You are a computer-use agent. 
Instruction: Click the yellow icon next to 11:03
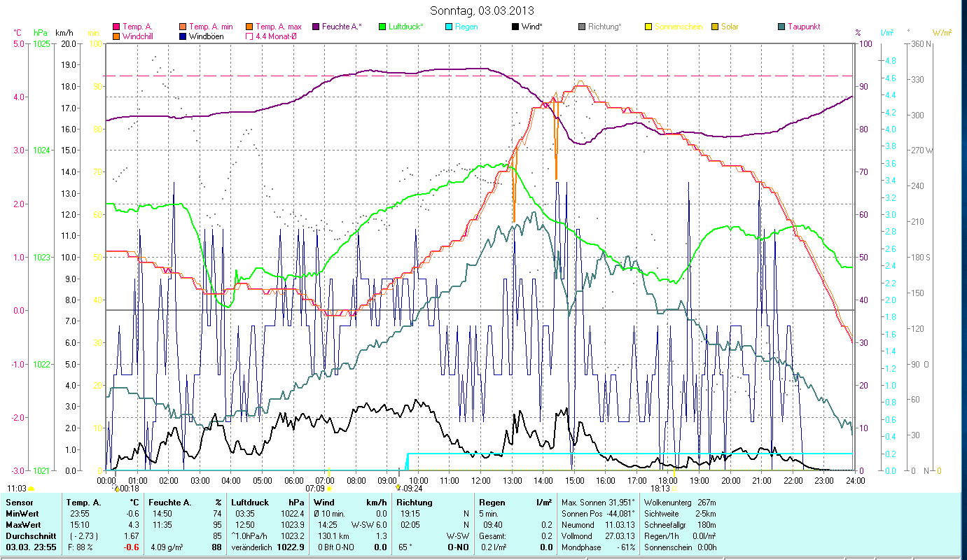tap(31, 488)
